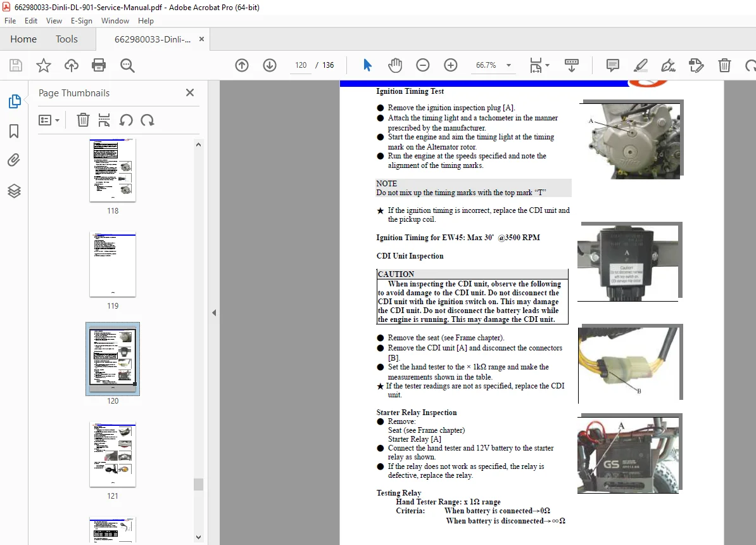Open the page fit options tool
This screenshot has width=756, height=545.
(x=536, y=65)
